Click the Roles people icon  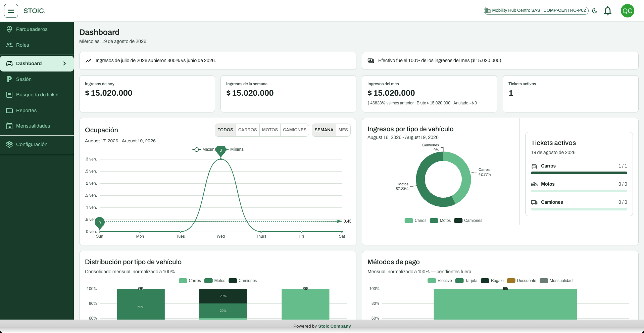coord(9,45)
